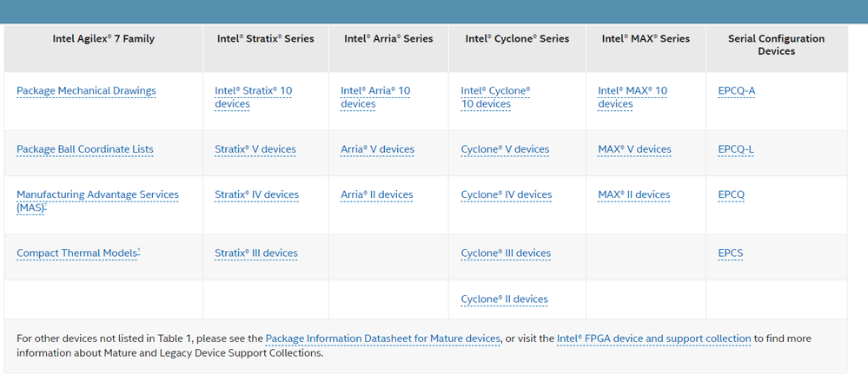Visit Intel FPGA device and support collection
This screenshot has height=388, width=868.
coord(653,339)
